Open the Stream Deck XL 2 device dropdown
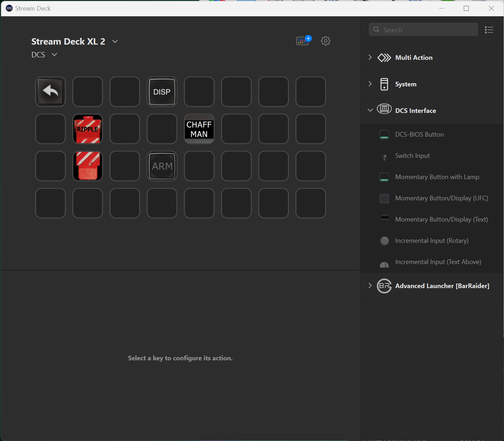 tap(115, 41)
